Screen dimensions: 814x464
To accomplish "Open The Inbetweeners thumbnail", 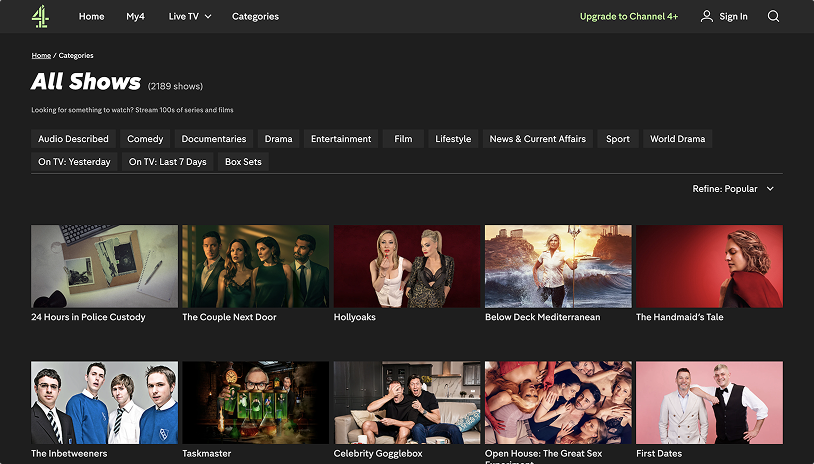I will (x=104, y=403).
